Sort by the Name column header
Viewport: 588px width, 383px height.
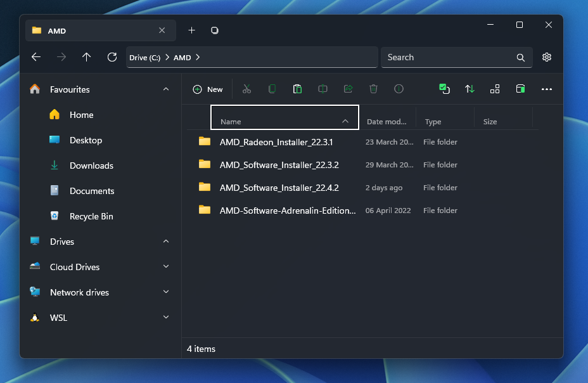284,117
